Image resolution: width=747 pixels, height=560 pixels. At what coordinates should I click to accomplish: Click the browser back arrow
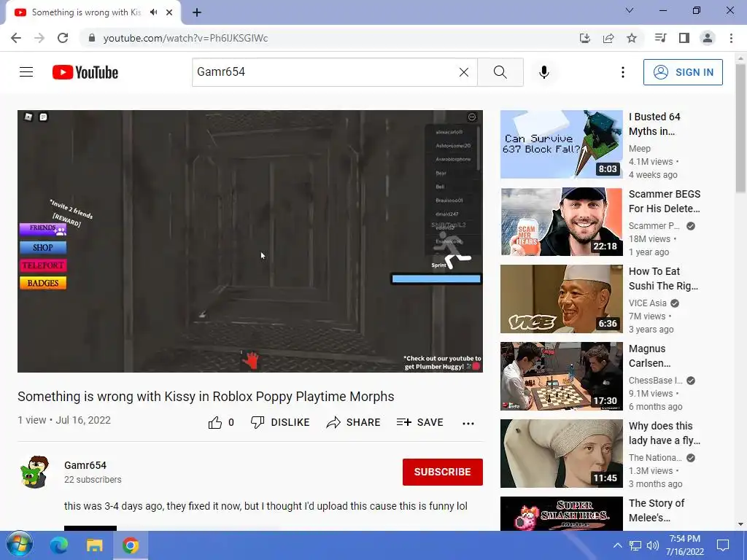click(16, 38)
